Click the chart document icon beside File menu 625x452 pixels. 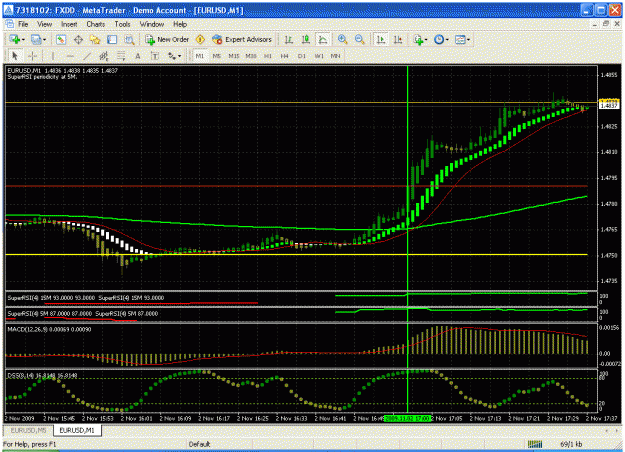click(x=10, y=24)
